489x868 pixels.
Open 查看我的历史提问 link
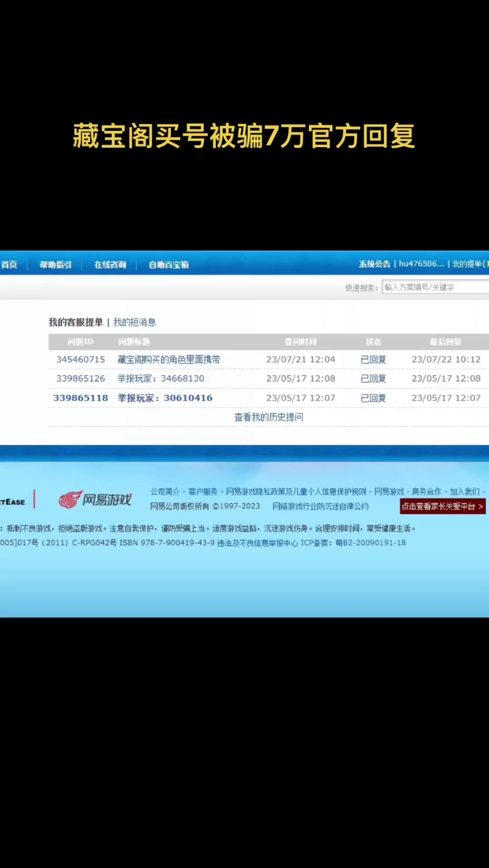click(x=269, y=417)
